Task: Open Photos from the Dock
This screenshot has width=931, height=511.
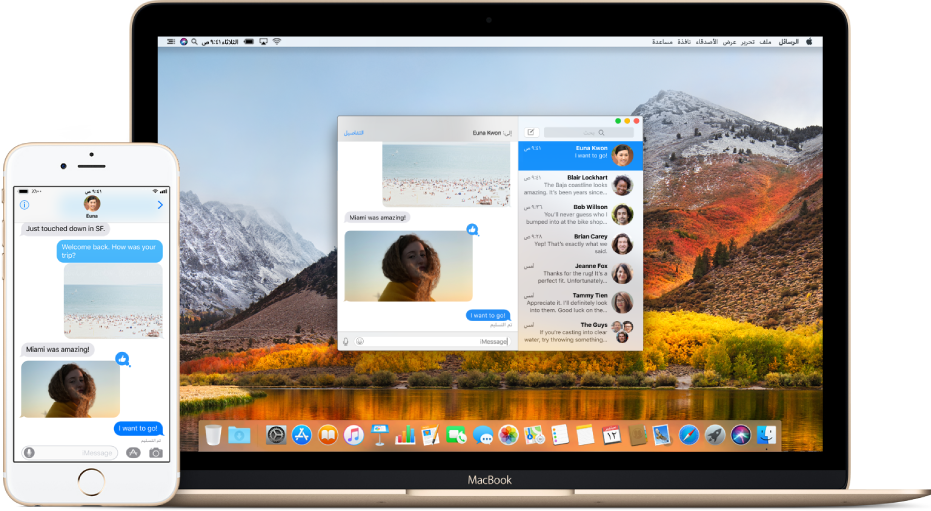Action: tap(508, 436)
